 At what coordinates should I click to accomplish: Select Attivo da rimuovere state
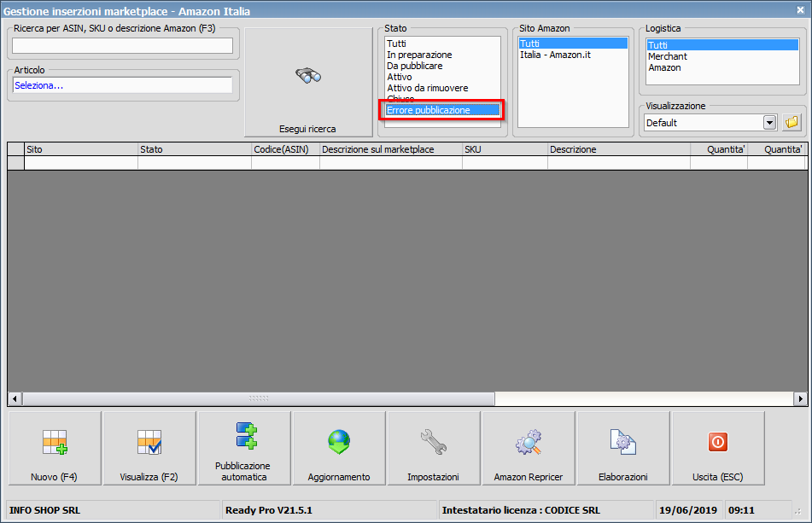(428, 88)
